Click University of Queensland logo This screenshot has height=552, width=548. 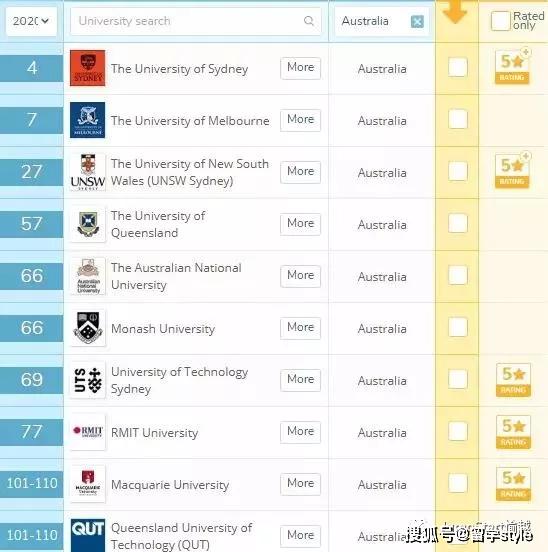(x=87, y=224)
